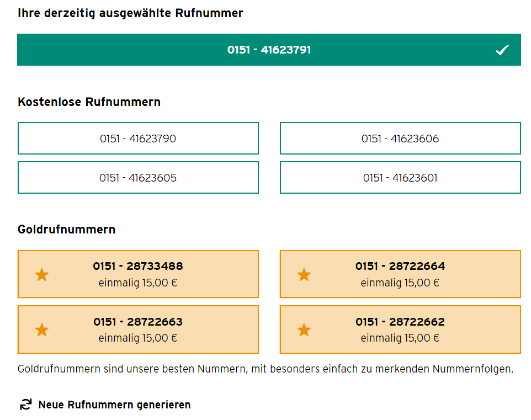Click the star icon beside 0151 - 28733488
531x420 pixels.
point(42,274)
